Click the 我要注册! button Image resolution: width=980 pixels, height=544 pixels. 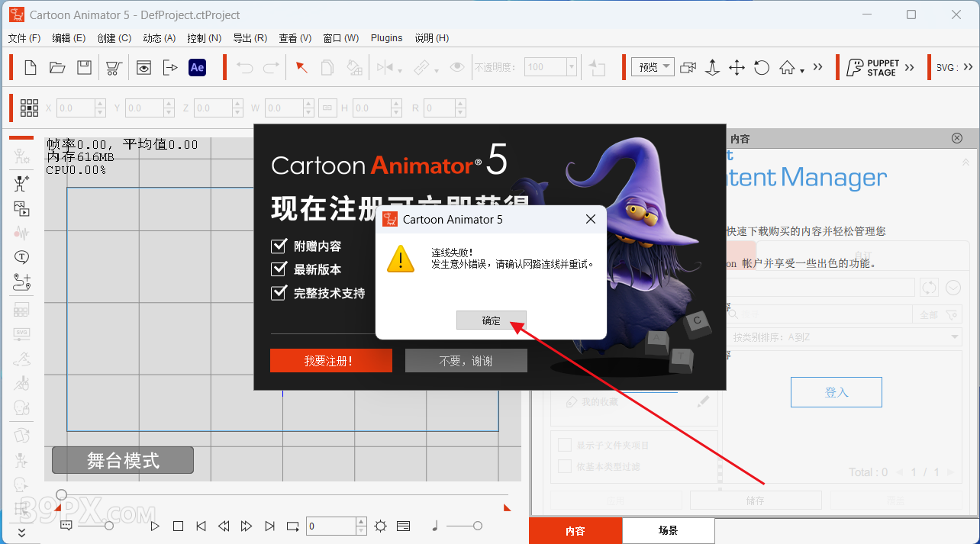pos(330,361)
